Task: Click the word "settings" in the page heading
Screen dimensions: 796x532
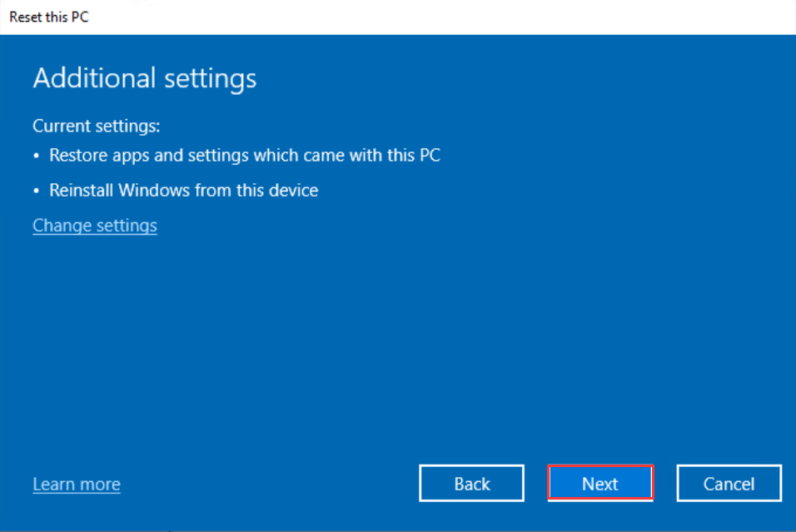Action: coord(208,78)
